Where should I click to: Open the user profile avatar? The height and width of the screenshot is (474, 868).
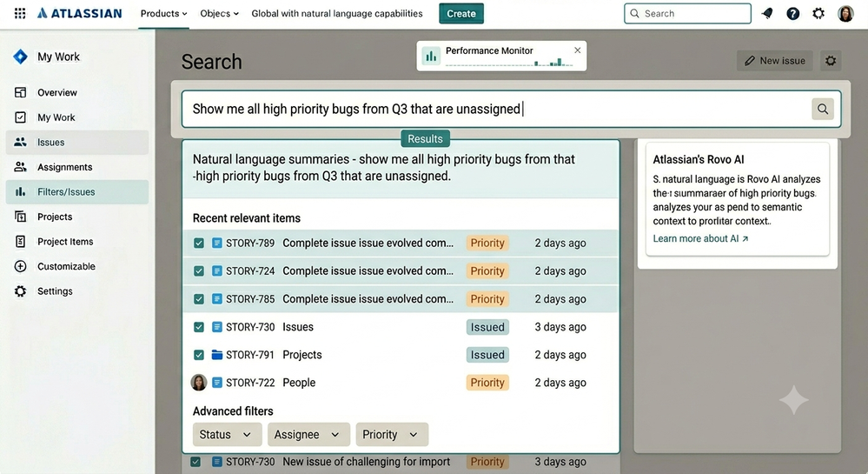845,13
